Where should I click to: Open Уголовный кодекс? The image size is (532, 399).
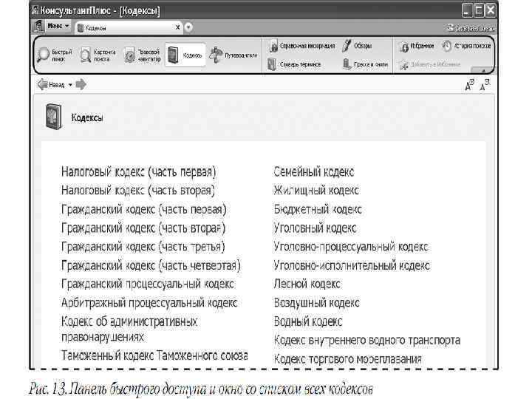315,228
